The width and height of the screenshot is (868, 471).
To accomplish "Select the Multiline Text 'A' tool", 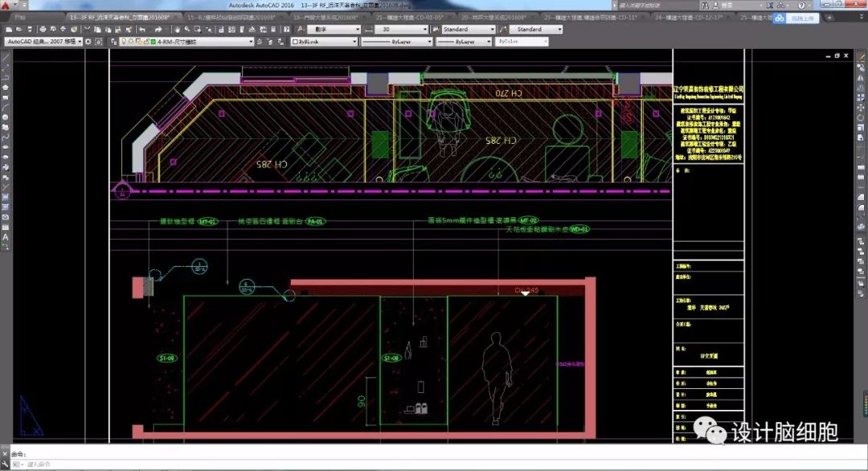I will click(6, 237).
